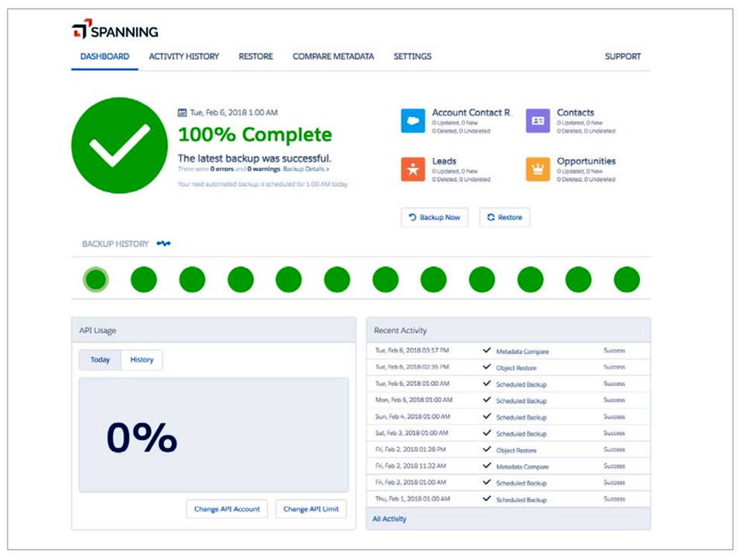Viewport: 744px width, 560px height.
Task: Click the large green checkmark status circle
Action: 119,145
